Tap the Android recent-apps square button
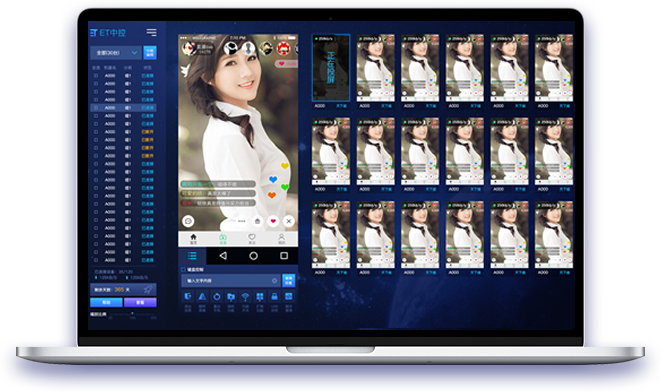The width and height of the screenshot is (661, 392). pyautogui.click(x=284, y=256)
